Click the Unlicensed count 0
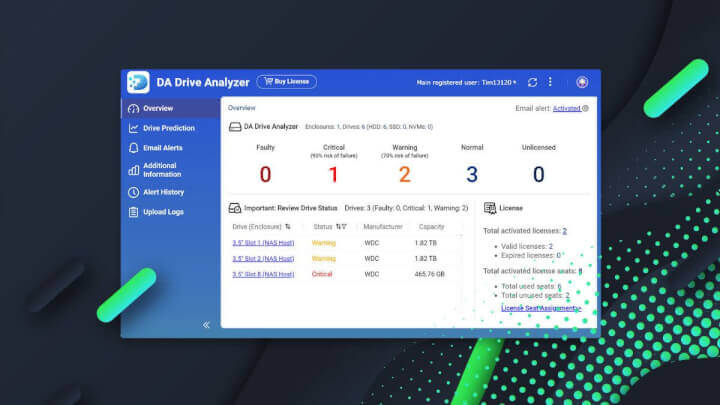The width and height of the screenshot is (720, 405). [x=539, y=174]
